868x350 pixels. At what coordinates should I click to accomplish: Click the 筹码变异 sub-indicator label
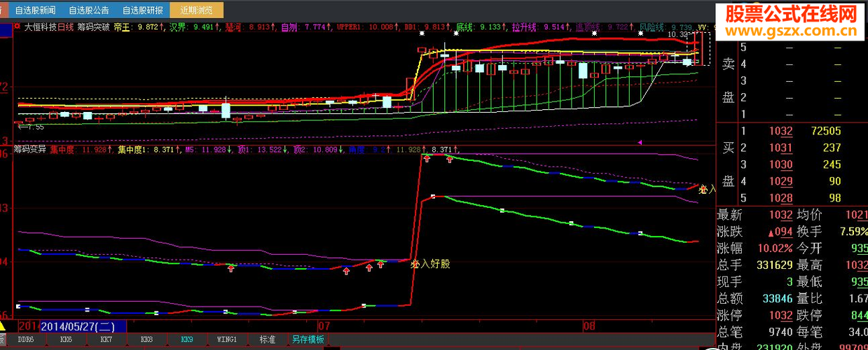[30, 149]
